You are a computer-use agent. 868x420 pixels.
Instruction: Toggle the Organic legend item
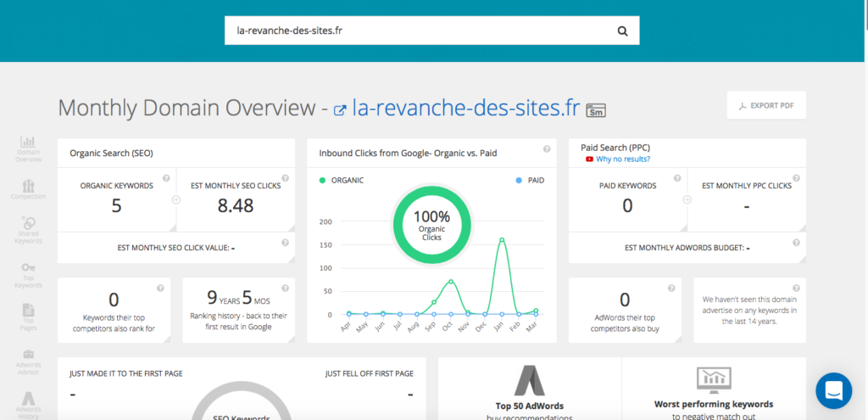click(342, 180)
